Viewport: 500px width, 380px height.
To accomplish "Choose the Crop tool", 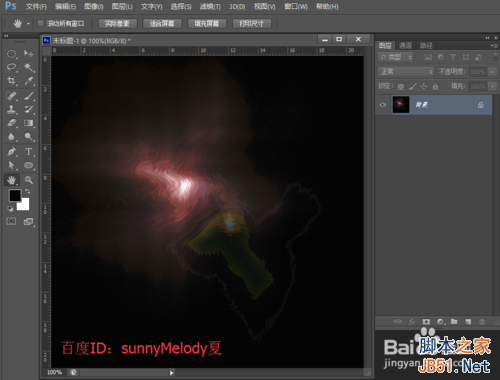I will (x=12, y=81).
